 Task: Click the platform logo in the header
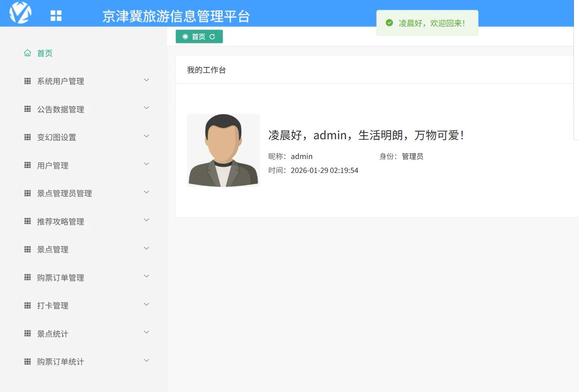point(21,13)
